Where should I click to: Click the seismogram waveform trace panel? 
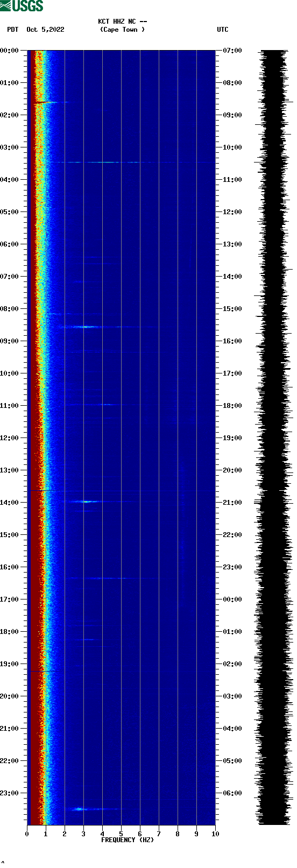(273, 437)
